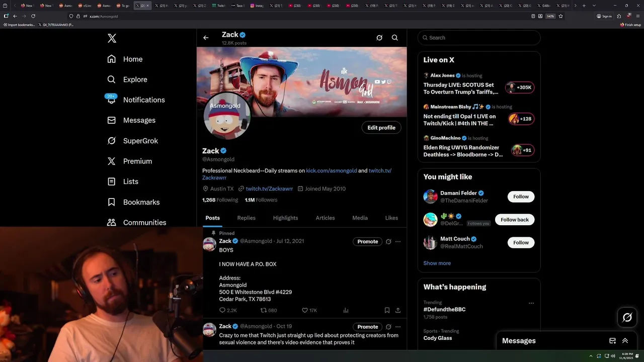This screenshot has width=644, height=362.
Task: Switch to the Articles tab
Action: (325, 218)
